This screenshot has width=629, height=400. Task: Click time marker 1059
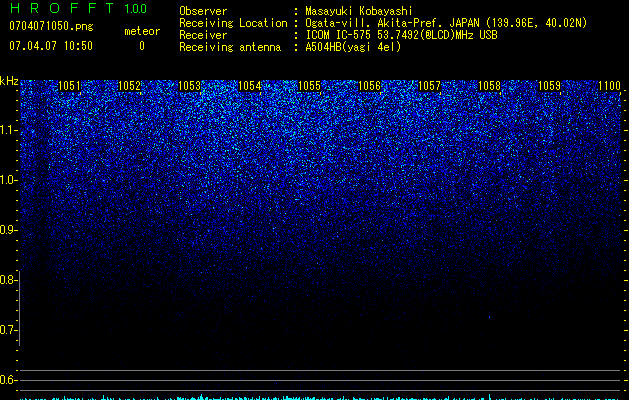549,86
